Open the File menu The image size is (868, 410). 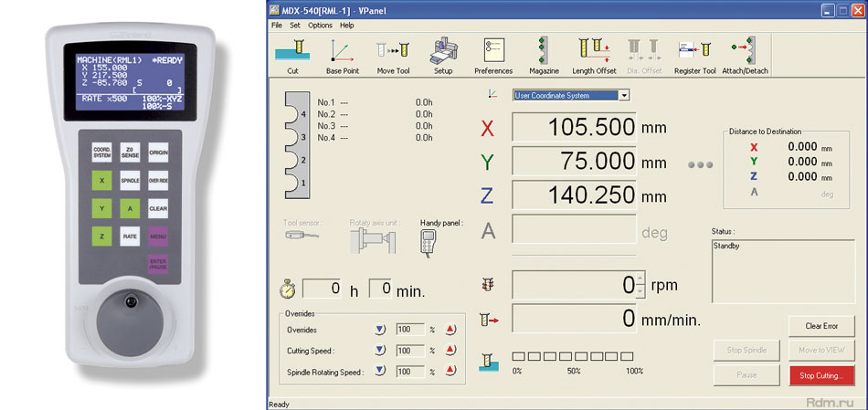pos(277,26)
